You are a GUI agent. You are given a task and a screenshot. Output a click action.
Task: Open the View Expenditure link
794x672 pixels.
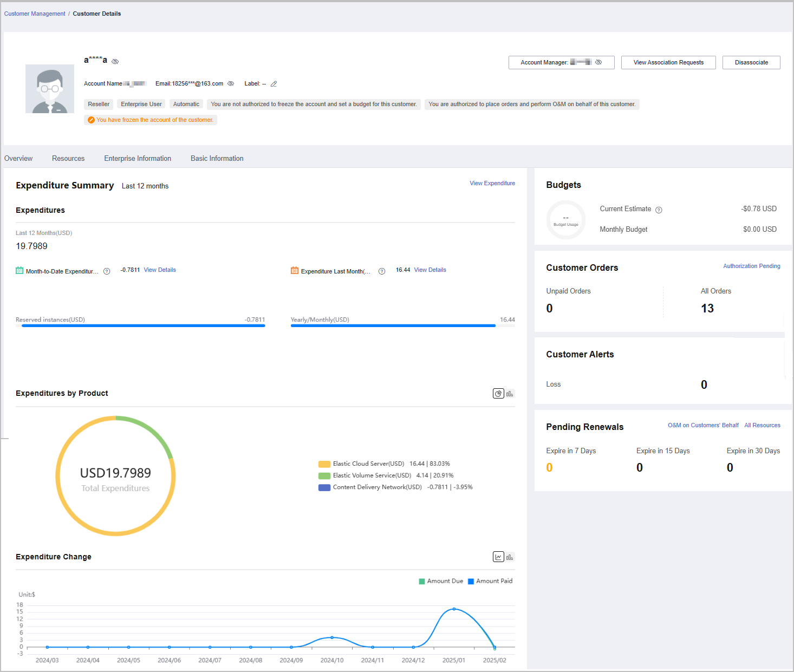pos(492,184)
